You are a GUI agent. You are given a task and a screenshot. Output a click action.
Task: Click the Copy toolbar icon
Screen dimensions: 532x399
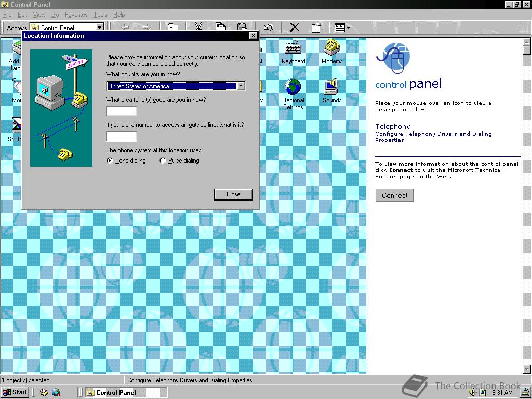[x=220, y=27]
